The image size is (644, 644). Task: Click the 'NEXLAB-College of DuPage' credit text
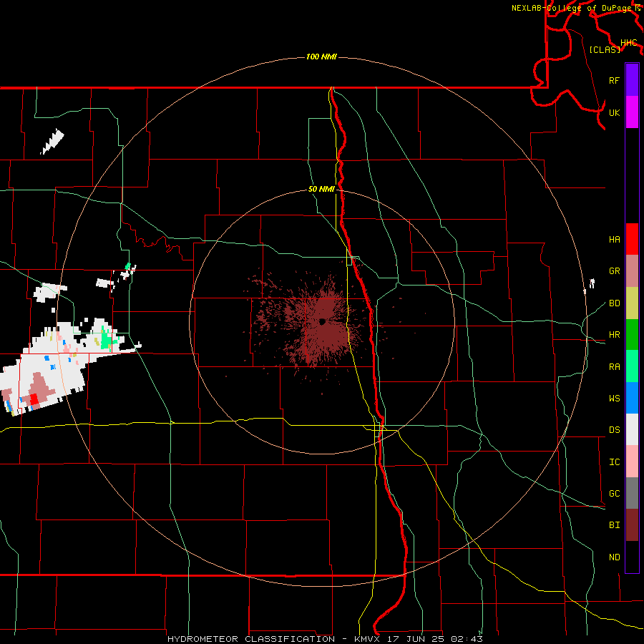click(571, 8)
